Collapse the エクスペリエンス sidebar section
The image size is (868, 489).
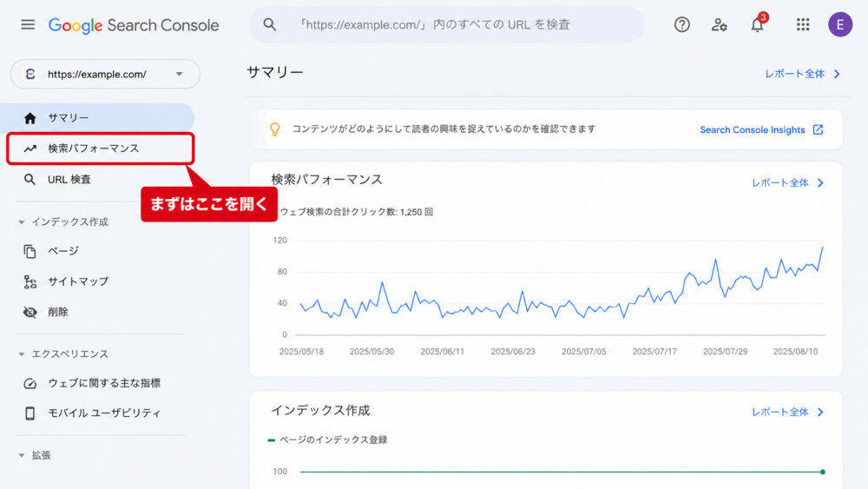coord(22,354)
